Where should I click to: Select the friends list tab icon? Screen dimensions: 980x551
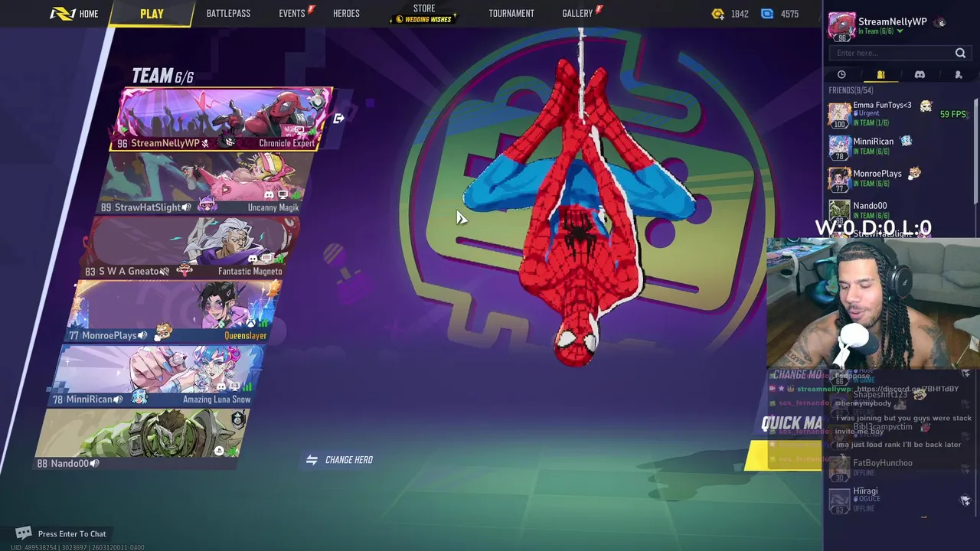point(880,75)
